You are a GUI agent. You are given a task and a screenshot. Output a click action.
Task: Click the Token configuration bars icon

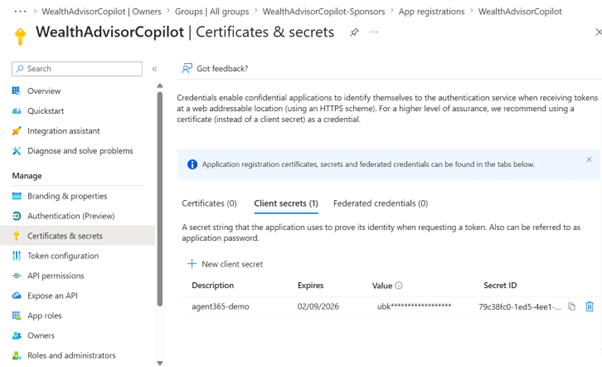17,256
